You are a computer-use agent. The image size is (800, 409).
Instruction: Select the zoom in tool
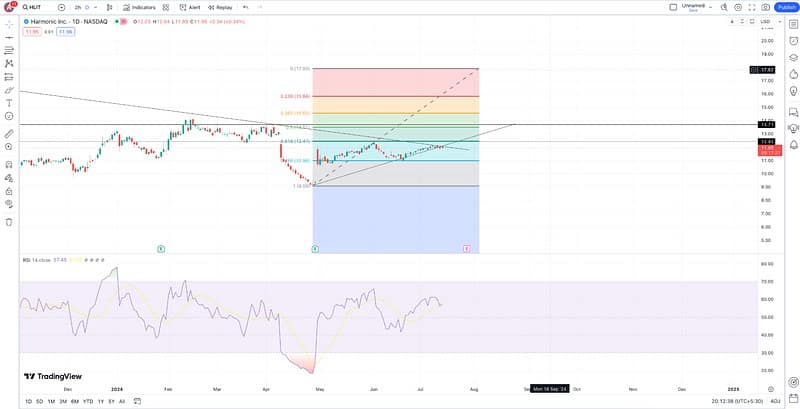click(9, 147)
